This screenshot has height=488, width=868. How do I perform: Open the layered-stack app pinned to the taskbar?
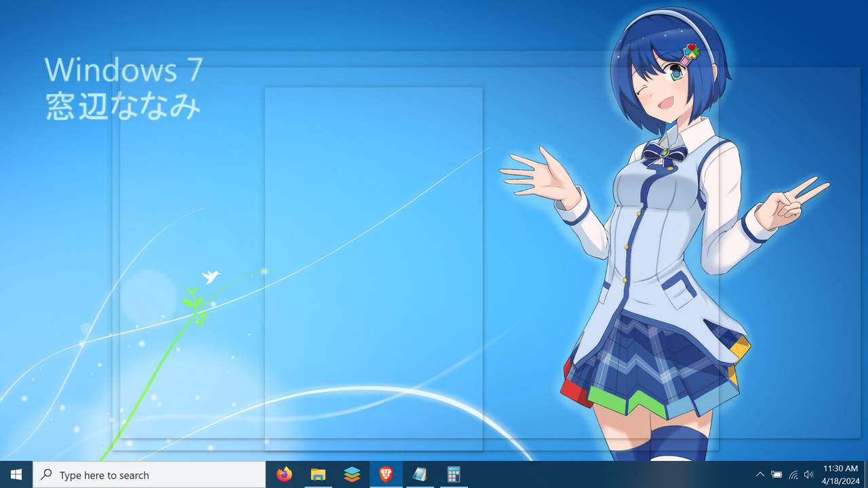[x=352, y=474]
